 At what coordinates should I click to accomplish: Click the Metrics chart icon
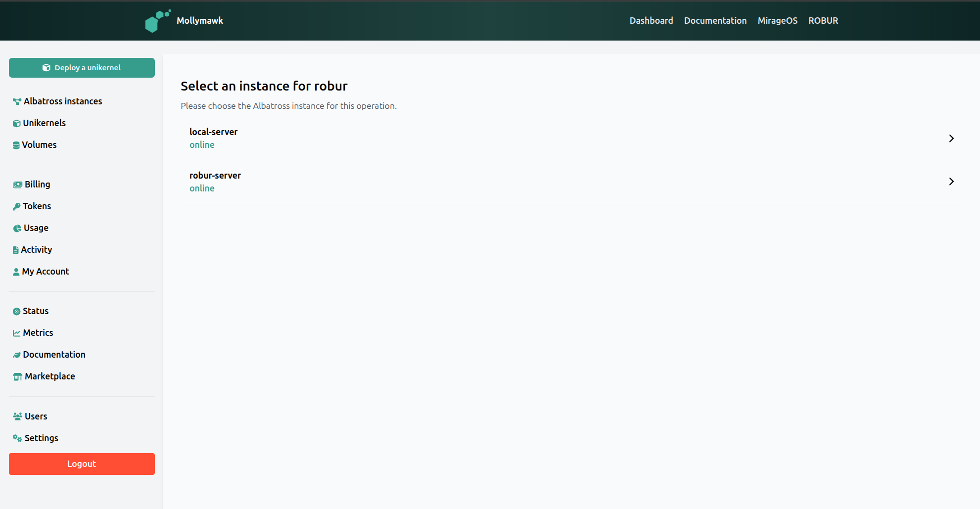[x=16, y=332]
